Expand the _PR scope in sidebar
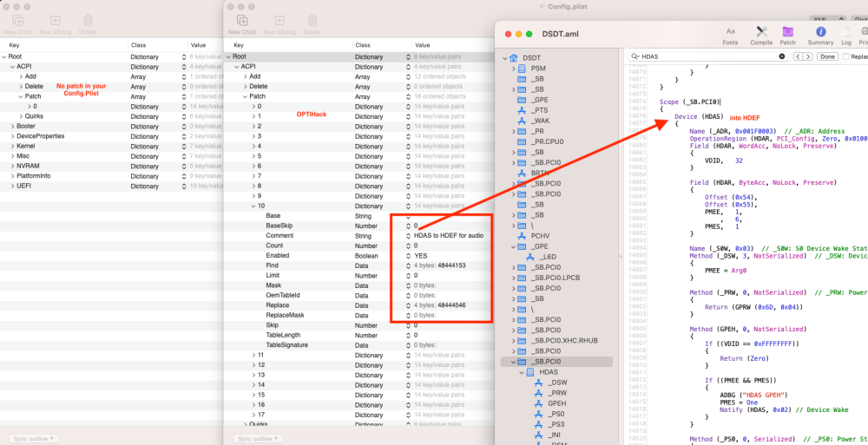This screenshot has height=445, width=868. pyautogui.click(x=513, y=131)
